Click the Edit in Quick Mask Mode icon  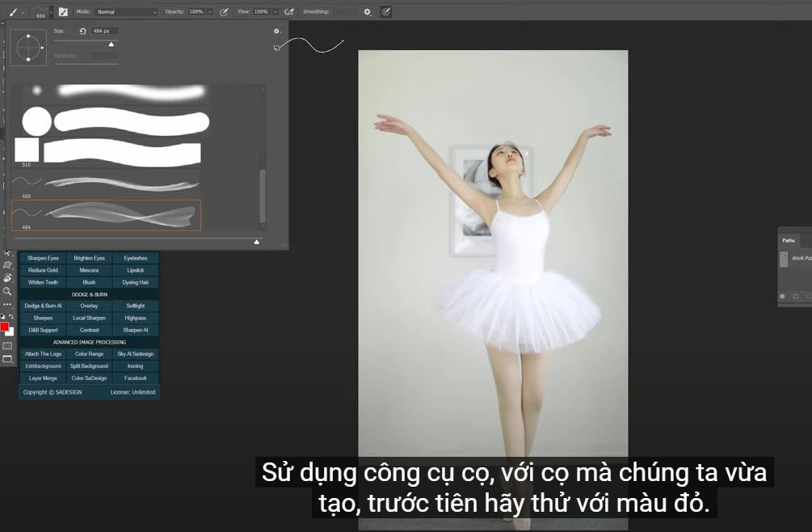click(7, 345)
